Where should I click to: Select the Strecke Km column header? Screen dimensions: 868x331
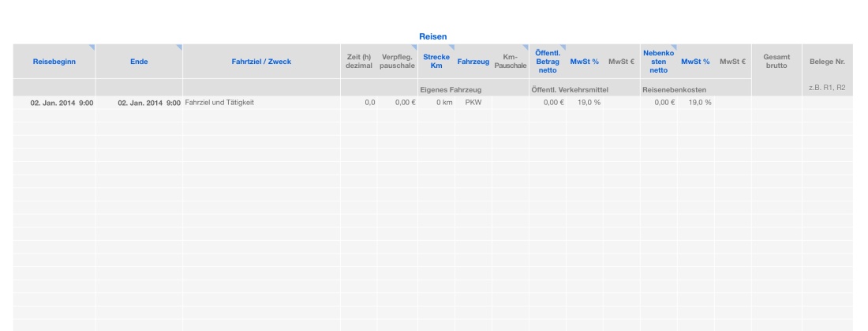click(436, 62)
